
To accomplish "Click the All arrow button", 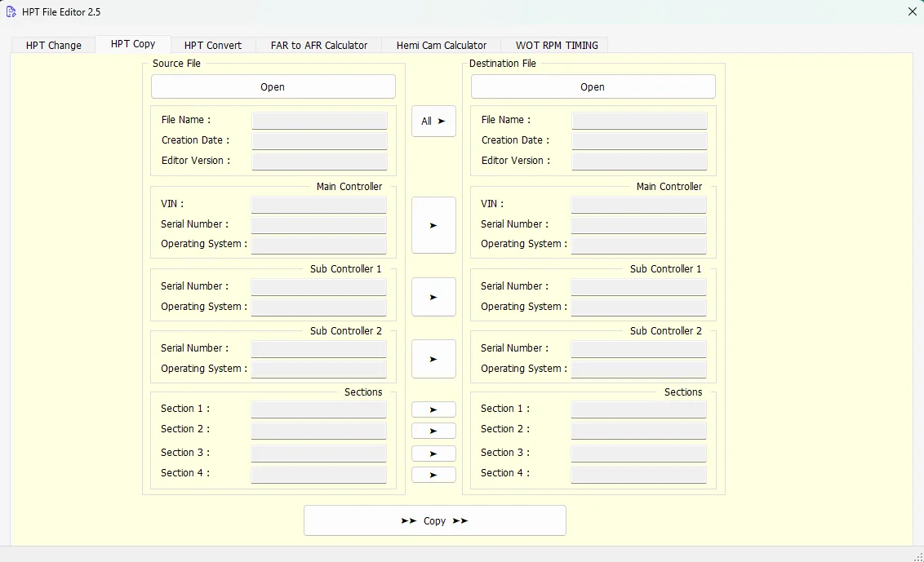I will coord(433,122).
